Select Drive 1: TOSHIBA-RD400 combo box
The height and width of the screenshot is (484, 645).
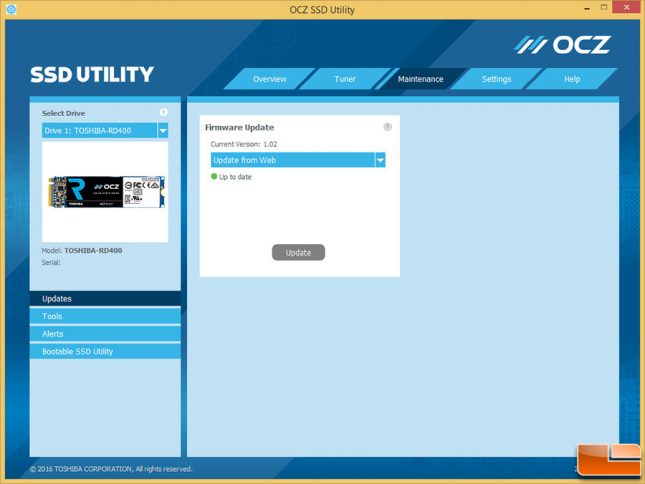click(x=105, y=131)
